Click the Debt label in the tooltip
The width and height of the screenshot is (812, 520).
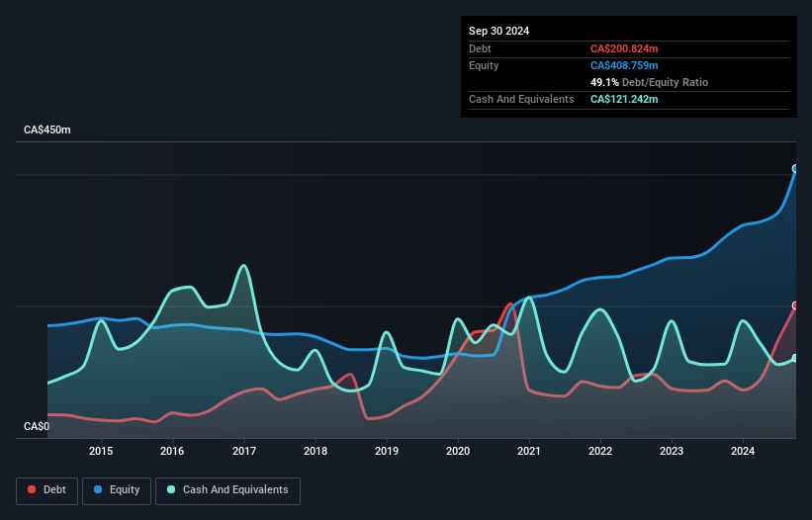480,48
